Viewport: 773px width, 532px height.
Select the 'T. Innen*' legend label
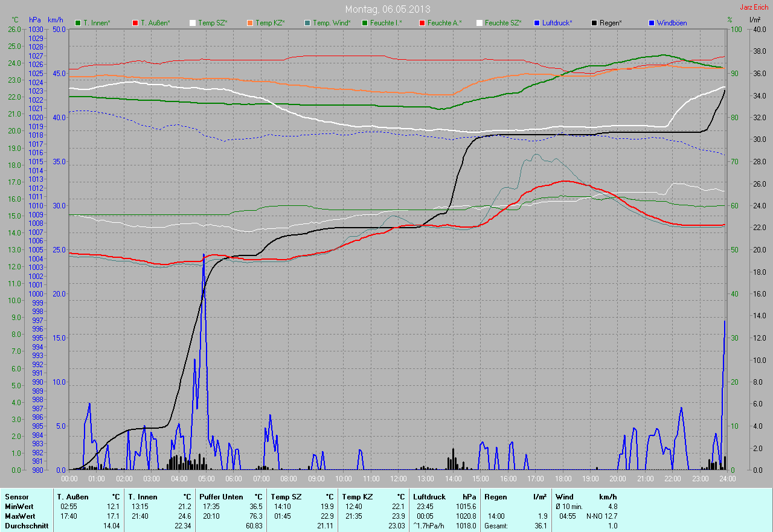click(x=97, y=23)
